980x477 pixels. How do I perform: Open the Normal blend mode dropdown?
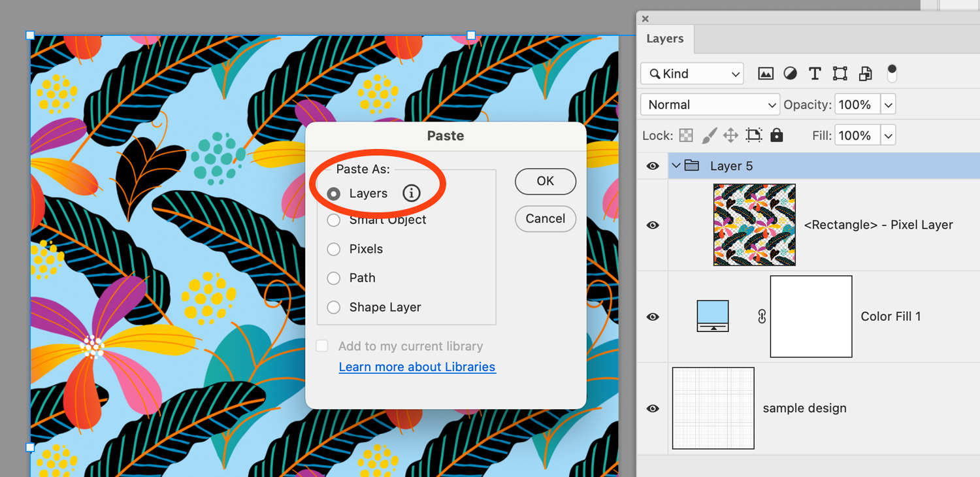(710, 105)
